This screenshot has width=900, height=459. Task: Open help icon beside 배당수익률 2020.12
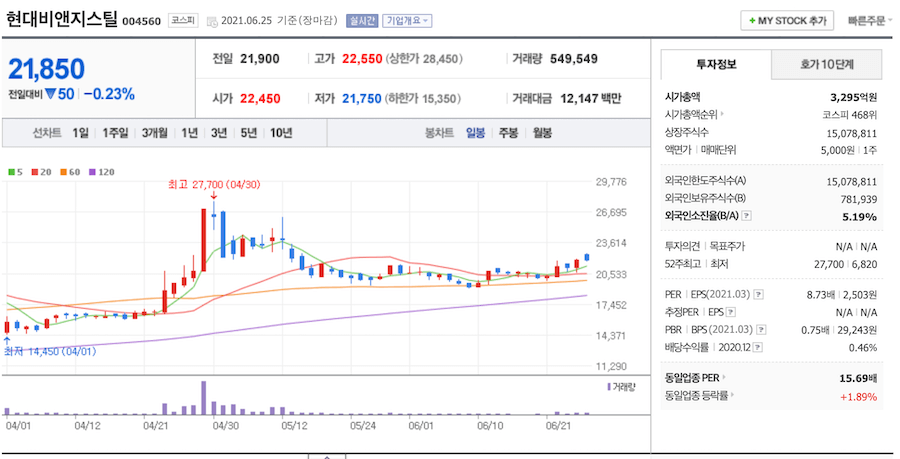[x=758, y=348]
